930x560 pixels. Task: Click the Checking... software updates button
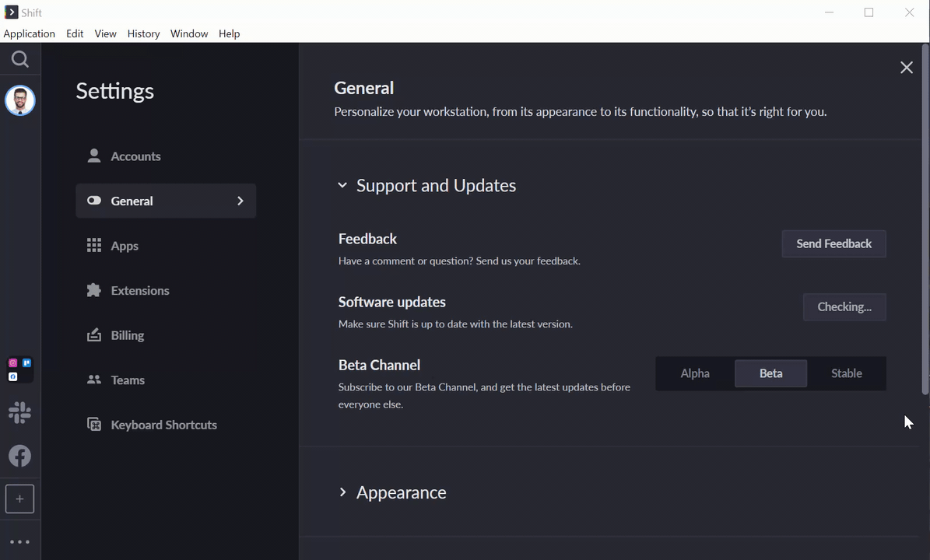[844, 306]
